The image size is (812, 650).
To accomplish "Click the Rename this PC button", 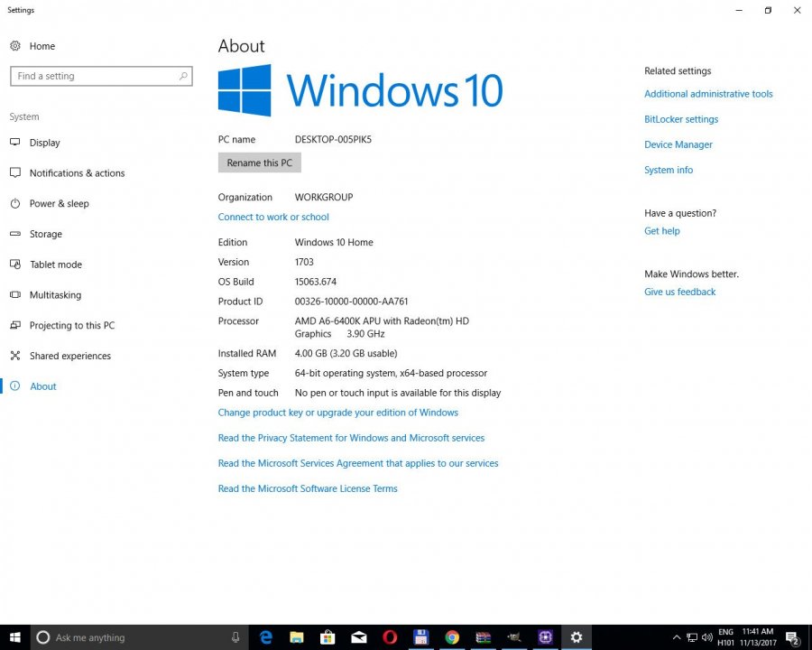I will click(x=260, y=162).
